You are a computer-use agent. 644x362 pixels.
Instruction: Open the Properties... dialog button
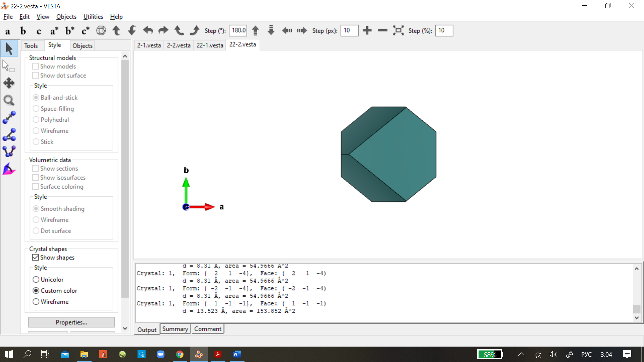pos(71,322)
